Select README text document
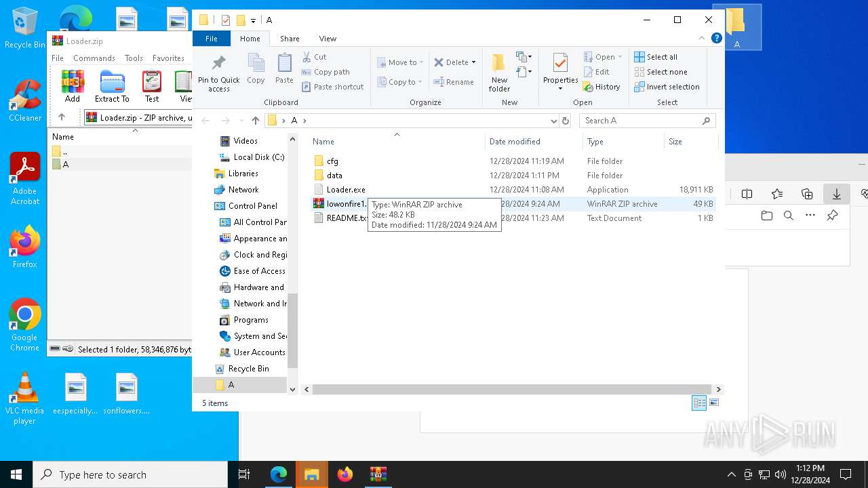 pyautogui.click(x=340, y=218)
